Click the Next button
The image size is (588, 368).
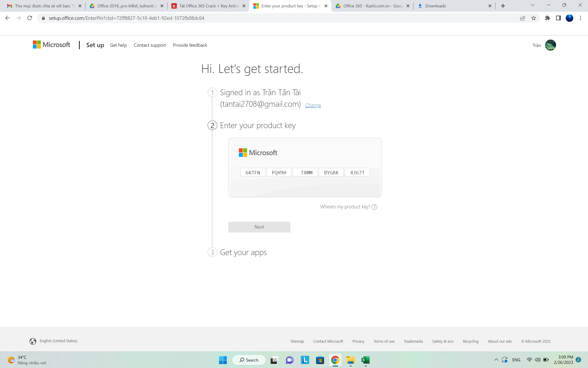259,227
